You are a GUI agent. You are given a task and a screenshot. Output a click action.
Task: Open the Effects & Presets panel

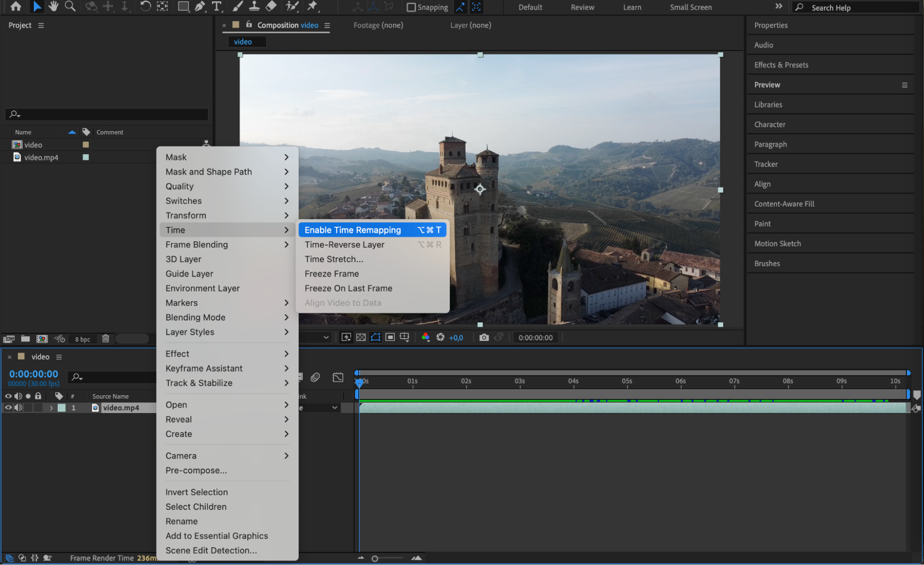781,65
